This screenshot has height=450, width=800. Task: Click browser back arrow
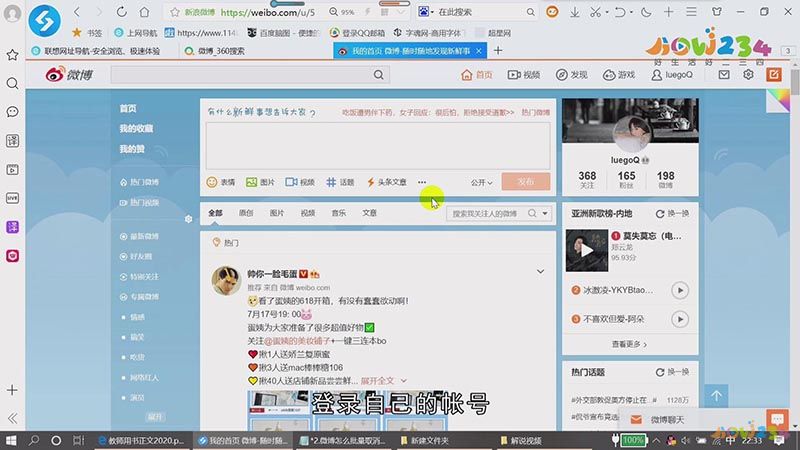[77, 12]
